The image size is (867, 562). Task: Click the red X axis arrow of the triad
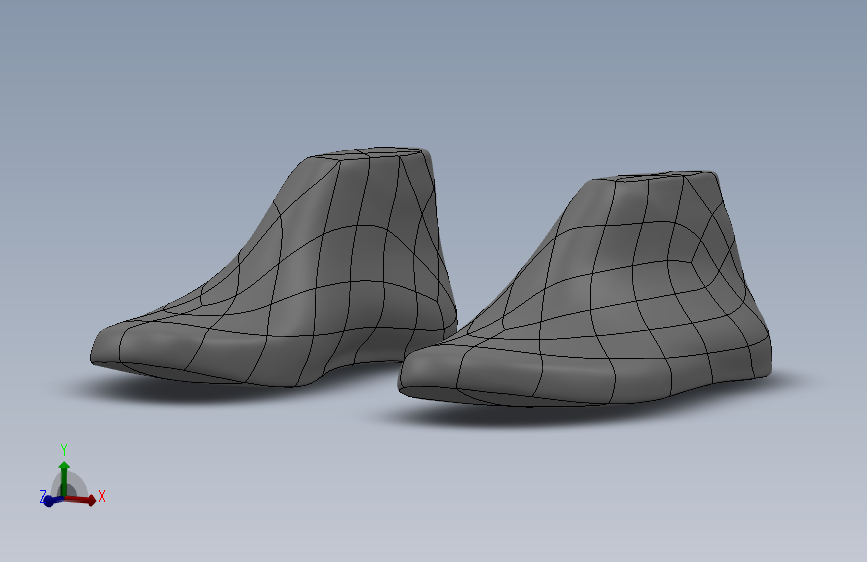click(x=81, y=499)
